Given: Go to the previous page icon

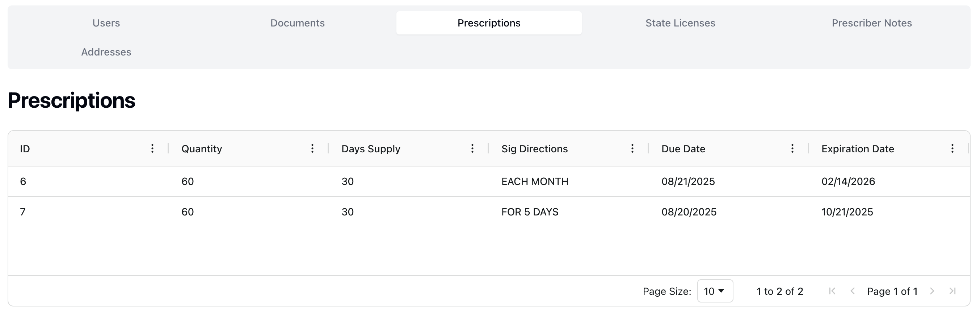Looking at the screenshot, I should click(853, 291).
